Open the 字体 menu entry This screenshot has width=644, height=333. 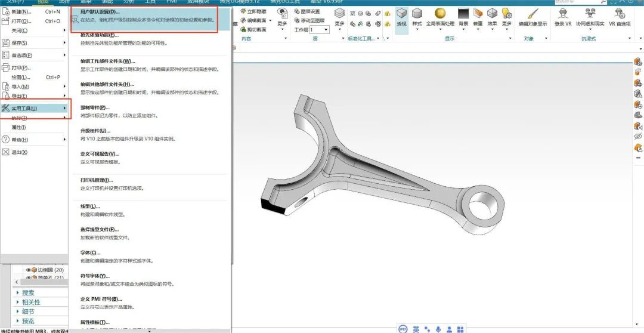point(150,257)
